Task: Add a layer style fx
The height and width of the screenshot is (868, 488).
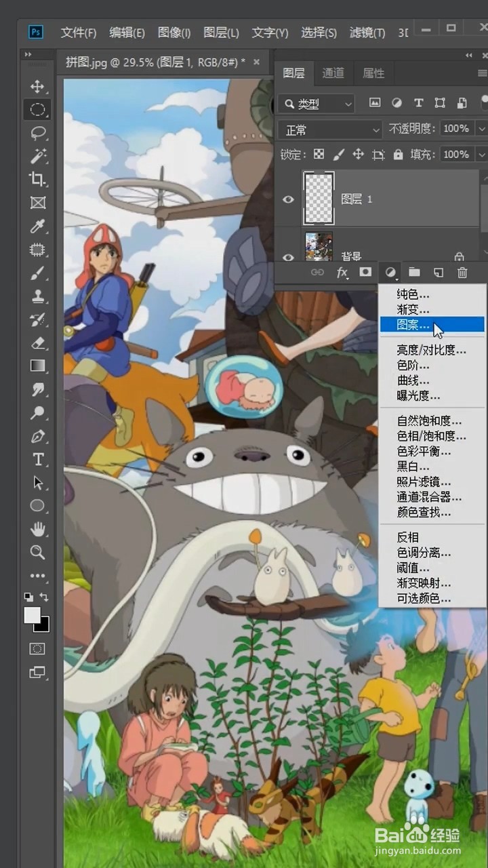Action: coord(342,273)
